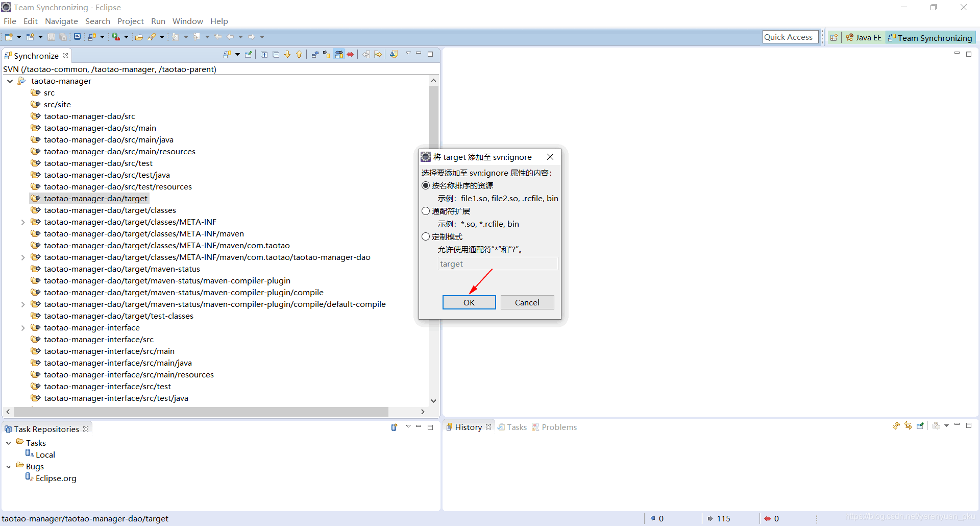The image size is (980, 526).
Task: Open the Navigate menu
Action: tap(61, 21)
